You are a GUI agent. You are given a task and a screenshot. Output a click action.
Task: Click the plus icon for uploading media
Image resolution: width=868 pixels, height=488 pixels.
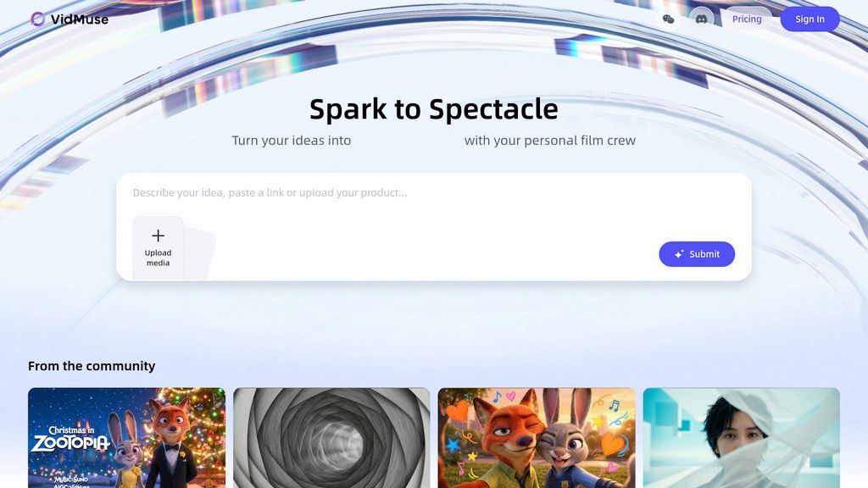(x=159, y=236)
